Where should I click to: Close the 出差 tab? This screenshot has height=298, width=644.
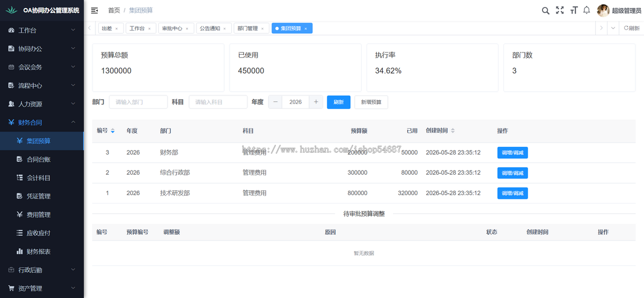click(x=116, y=29)
